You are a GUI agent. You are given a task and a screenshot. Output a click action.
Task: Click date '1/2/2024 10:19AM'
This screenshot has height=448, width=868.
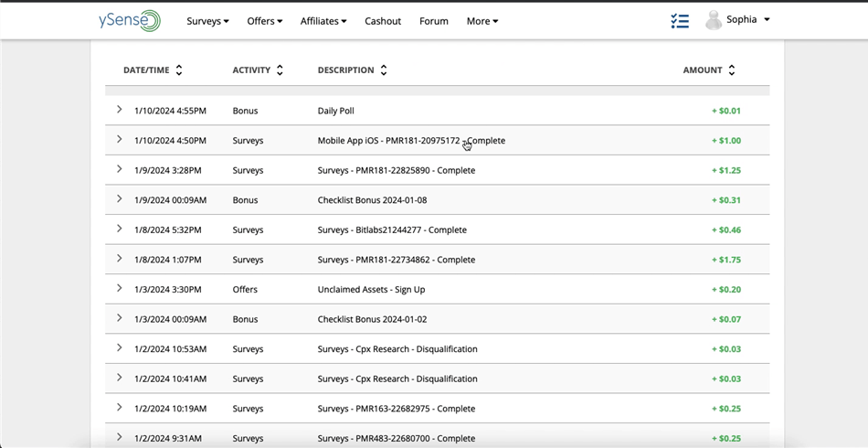[171, 409]
